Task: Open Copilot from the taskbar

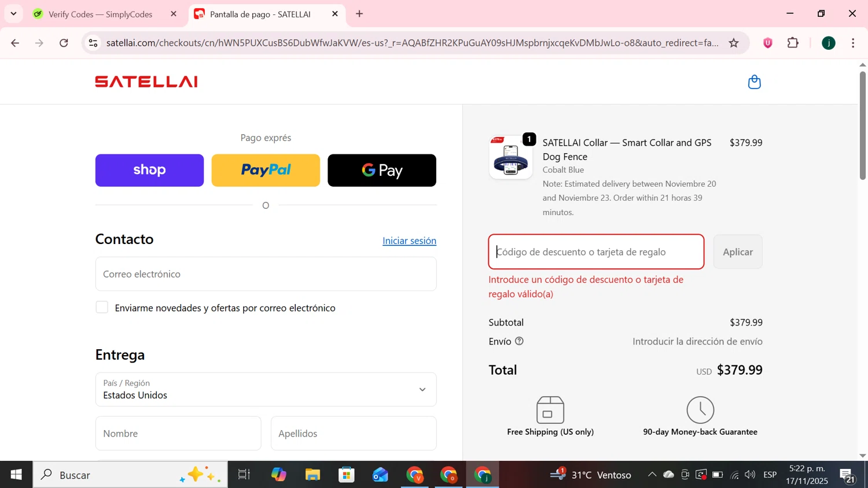Action: (278, 475)
